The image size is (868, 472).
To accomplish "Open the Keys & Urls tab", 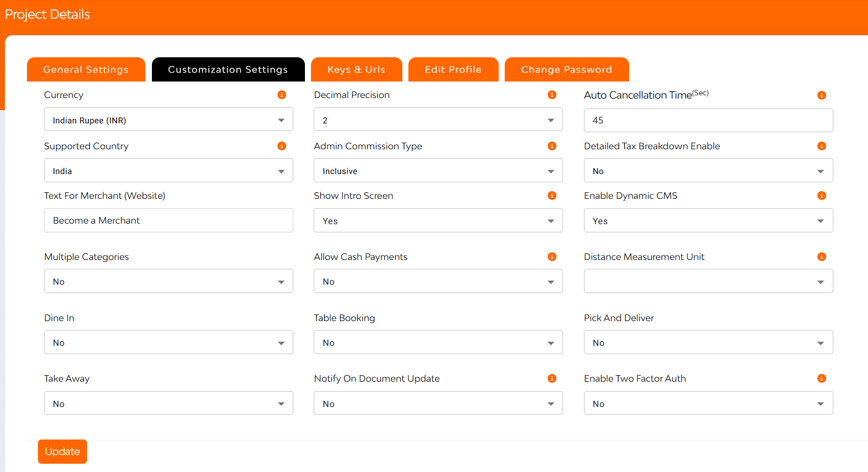I will (356, 69).
